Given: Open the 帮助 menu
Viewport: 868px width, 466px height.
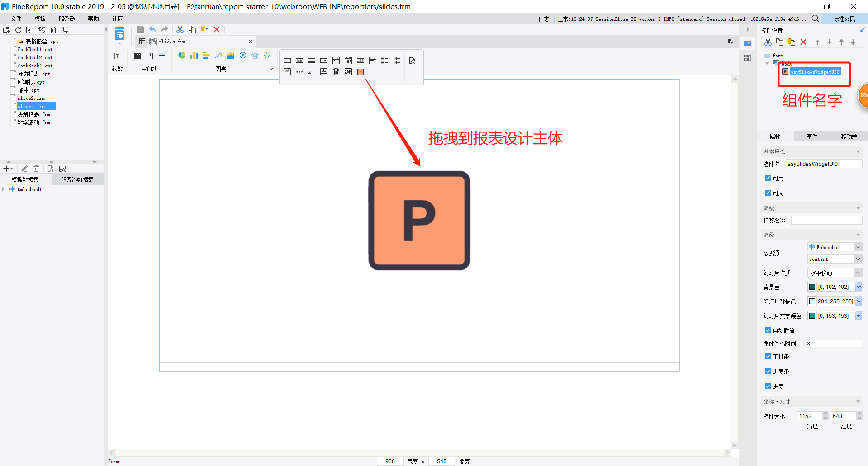Looking at the screenshot, I should (94, 19).
